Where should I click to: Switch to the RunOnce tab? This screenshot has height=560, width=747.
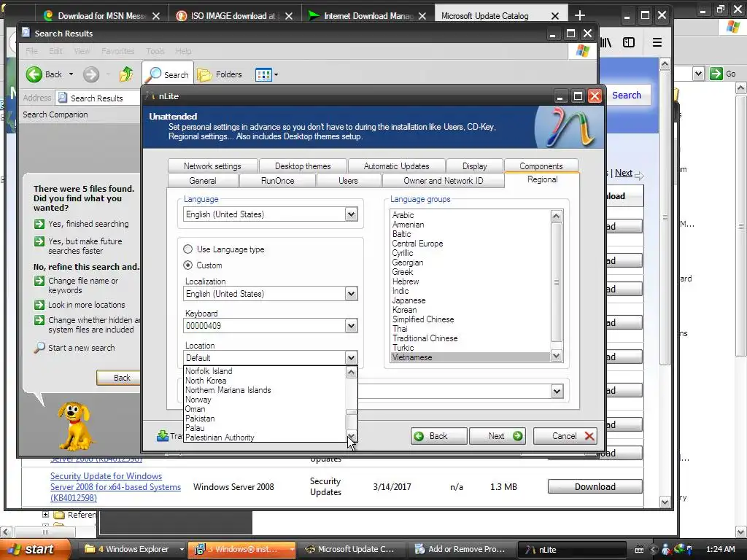pyautogui.click(x=278, y=181)
